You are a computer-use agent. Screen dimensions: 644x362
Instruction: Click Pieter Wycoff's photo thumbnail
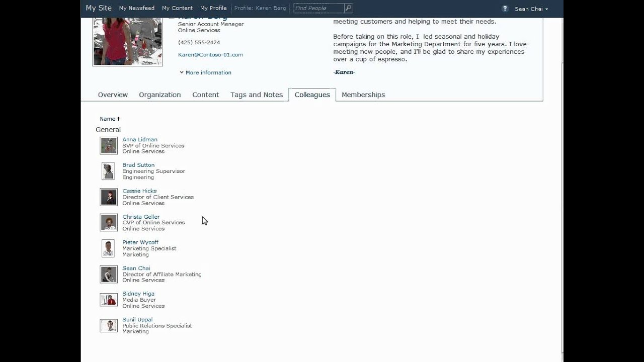pos(108,248)
